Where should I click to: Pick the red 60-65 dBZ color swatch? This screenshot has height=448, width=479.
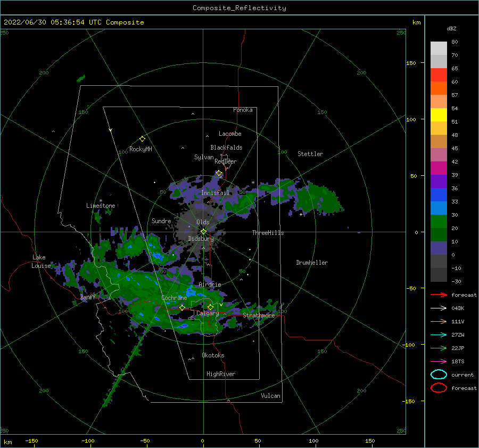439,75
